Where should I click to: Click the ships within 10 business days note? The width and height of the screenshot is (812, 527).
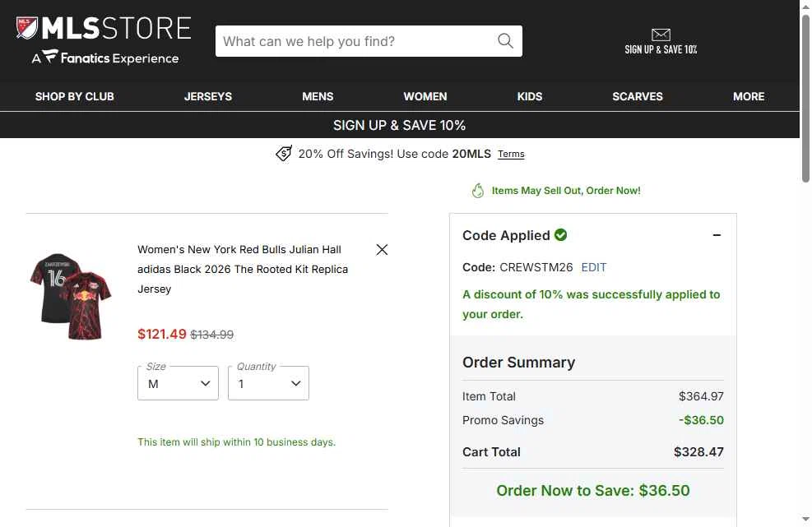click(x=237, y=442)
